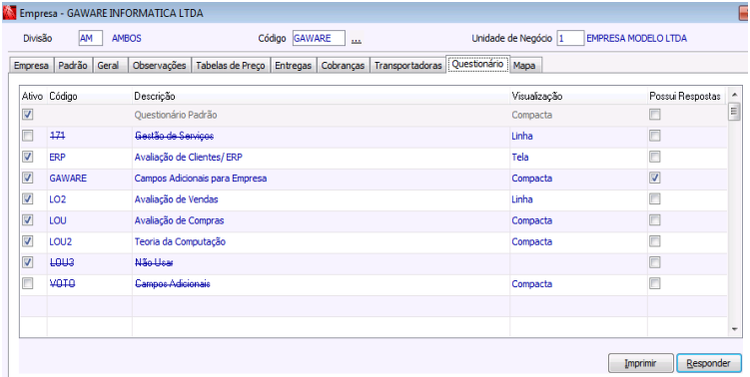Toggle the Ativo checkbox for VOTO row
The image size is (750, 377).
(28, 284)
